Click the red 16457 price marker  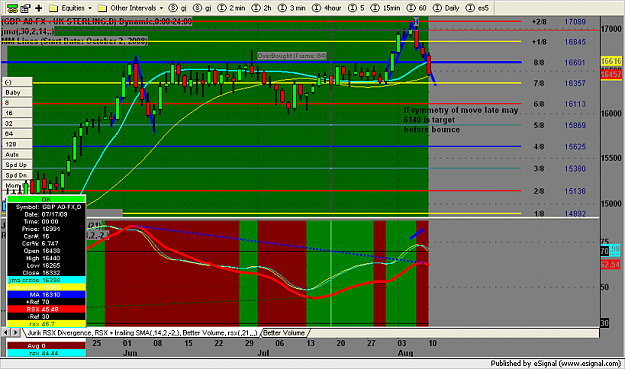tap(611, 74)
